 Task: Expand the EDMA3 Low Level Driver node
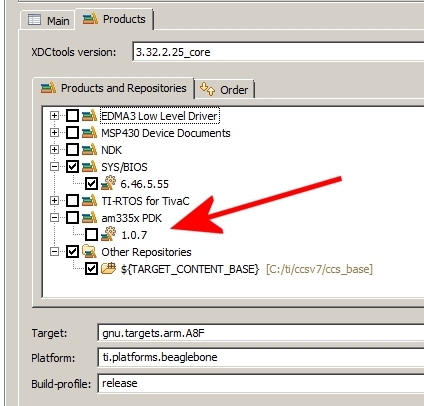pyautogui.click(x=54, y=116)
